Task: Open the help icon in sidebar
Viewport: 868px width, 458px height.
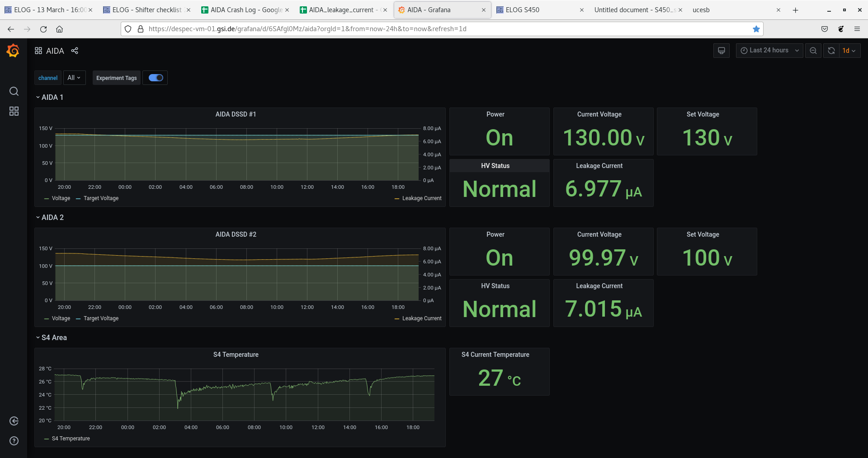Action: 14,441
